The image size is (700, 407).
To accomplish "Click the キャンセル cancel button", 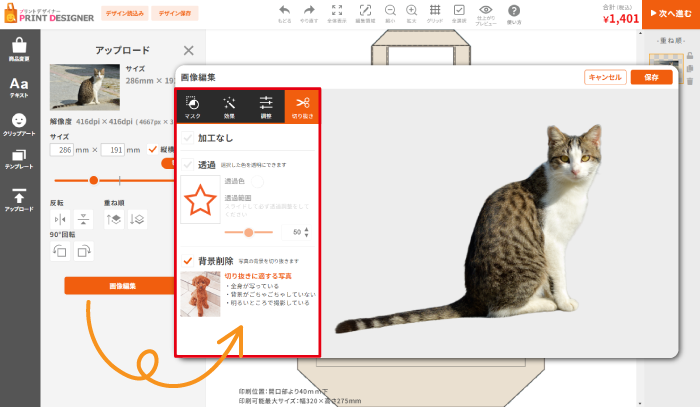I will click(605, 77).
